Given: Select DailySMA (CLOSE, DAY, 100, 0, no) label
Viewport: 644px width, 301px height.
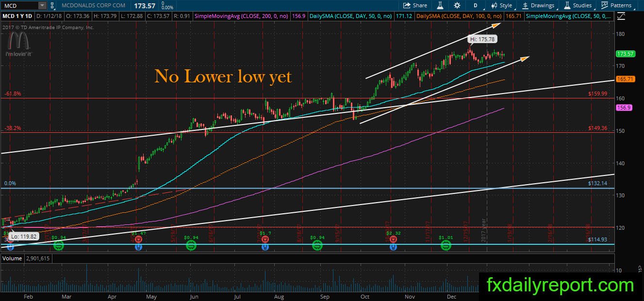Looking at the screenshot, I should (x=460, y=16).
